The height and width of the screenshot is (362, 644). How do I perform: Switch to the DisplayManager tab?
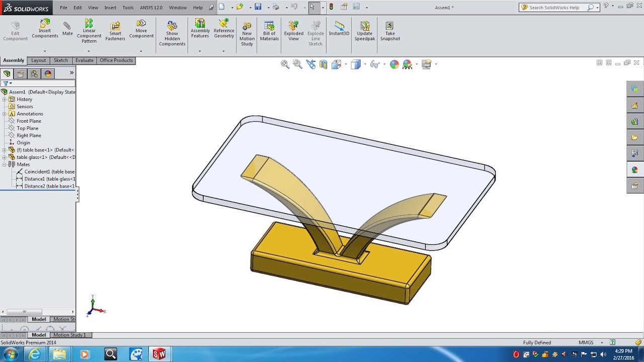tap(48, 73)
